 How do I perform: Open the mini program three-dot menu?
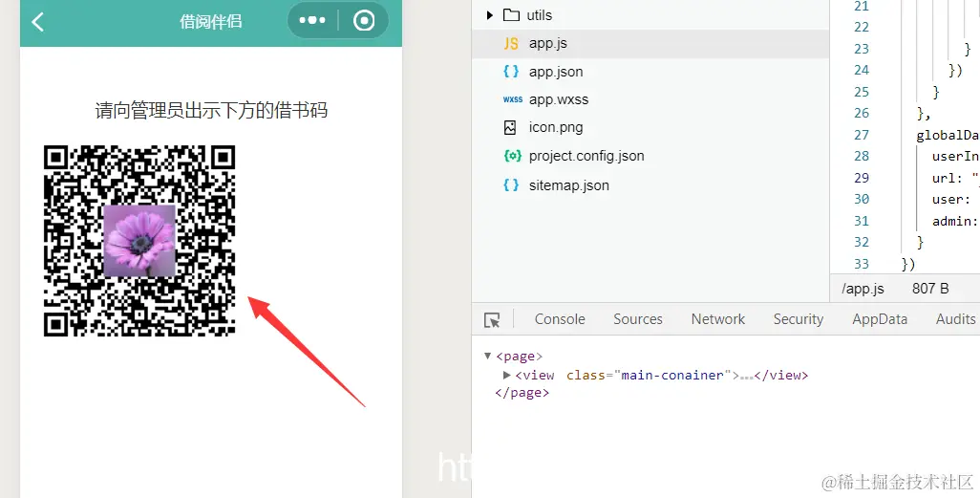[x=312, y=21]
